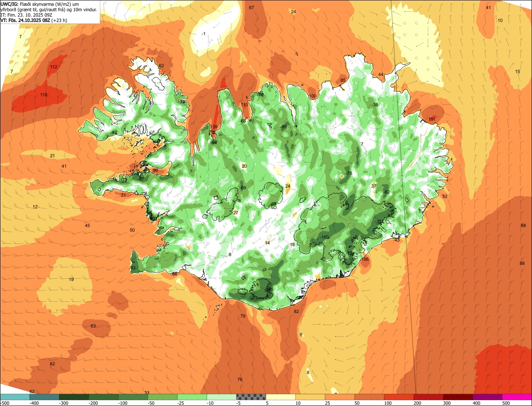
Task: Pick the pale yellow 5 to 10 legend swatch
Action: point(281,397)
